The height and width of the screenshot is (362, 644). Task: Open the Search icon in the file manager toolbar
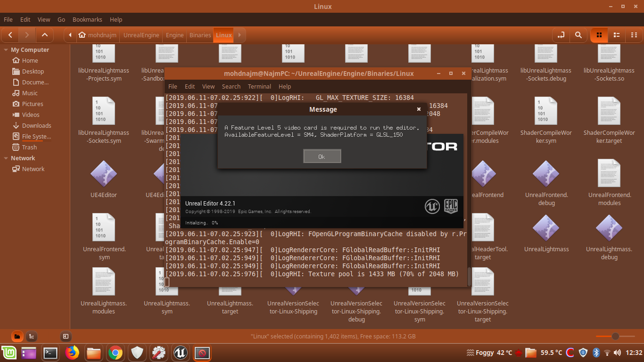(578, 35)
